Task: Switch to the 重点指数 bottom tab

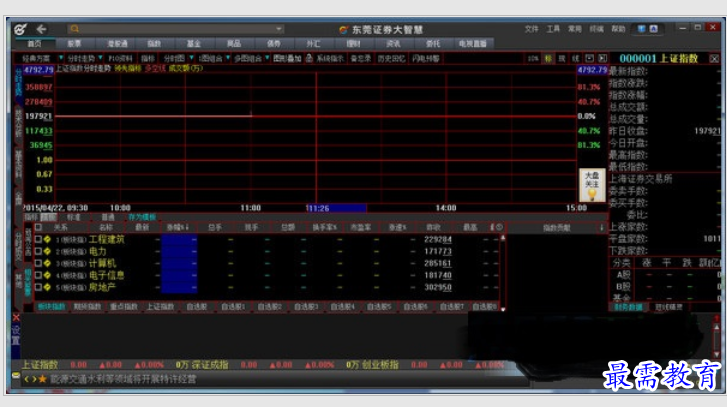Action: point(124,306)
